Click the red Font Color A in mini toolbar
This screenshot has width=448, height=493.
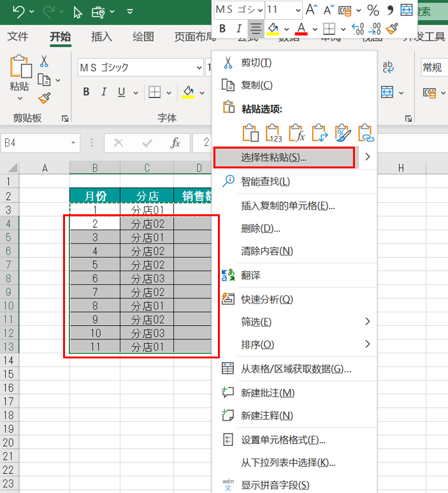point(301,29)
